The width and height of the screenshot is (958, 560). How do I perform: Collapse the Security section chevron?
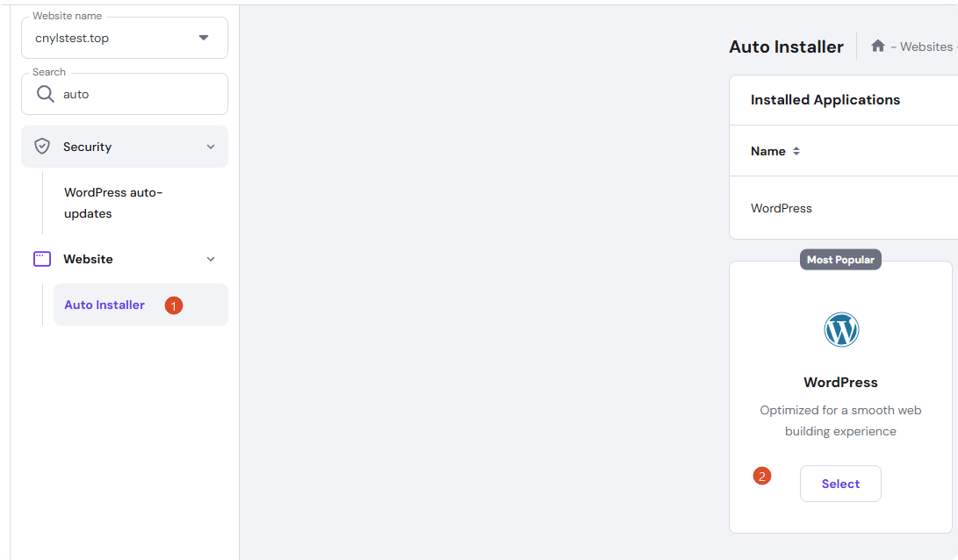[210, 147]
